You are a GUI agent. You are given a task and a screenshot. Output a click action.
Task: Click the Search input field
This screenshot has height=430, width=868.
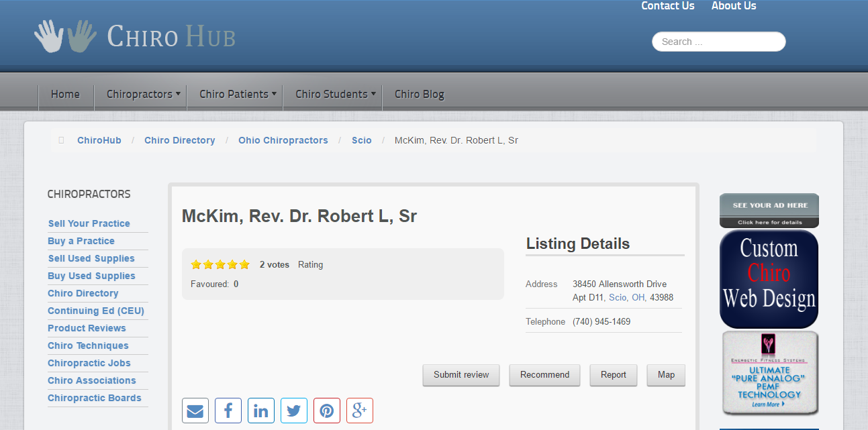click(x=719, y=42)
